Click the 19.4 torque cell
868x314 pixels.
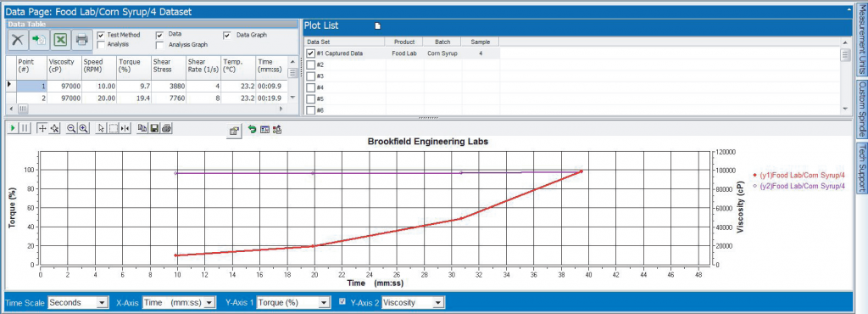click(134, 98)
